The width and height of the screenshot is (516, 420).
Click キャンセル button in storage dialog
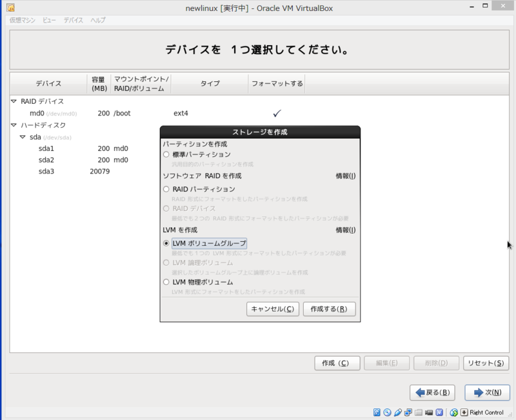(x=273, y=309)
